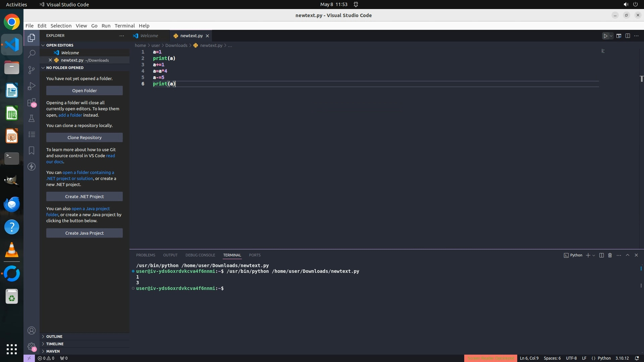The width and height of the screenshot is (644, 362).
Task: Toggle the notifications bell in status bar
Action: pos(637,358)
